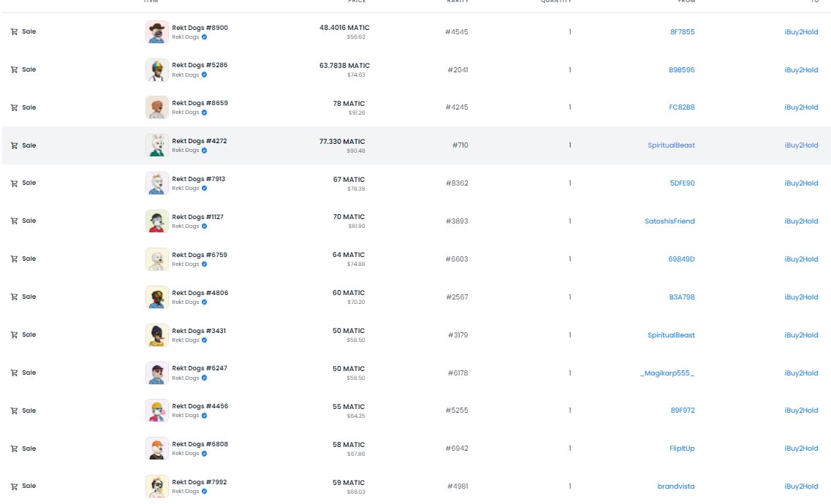
Task: Click the sale cart icon in the #6247 row
Action: point(15,373)
